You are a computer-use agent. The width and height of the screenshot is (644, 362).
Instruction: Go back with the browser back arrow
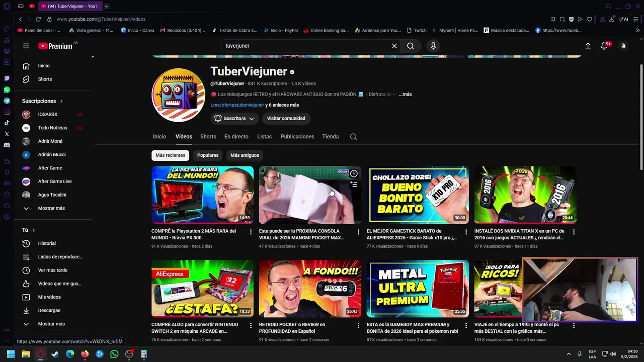20,19
